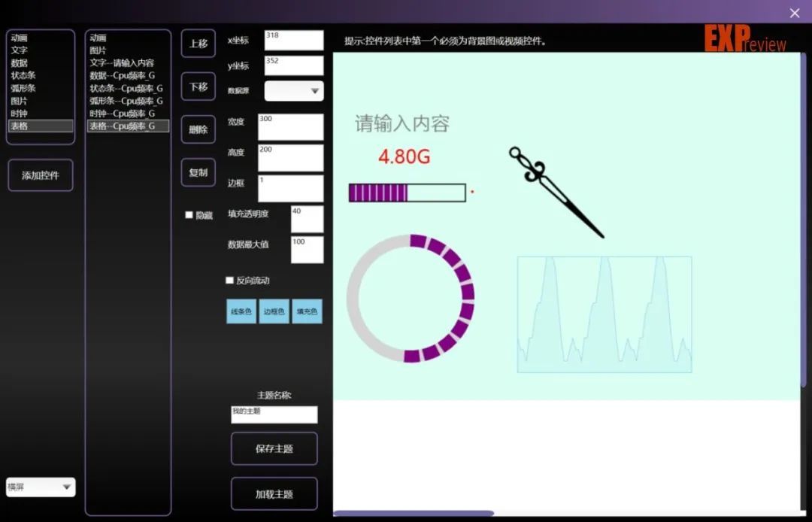Viewport: 812px width, 522px height.
Task: Click the 主题名称 text field
Action: [274, 414]
